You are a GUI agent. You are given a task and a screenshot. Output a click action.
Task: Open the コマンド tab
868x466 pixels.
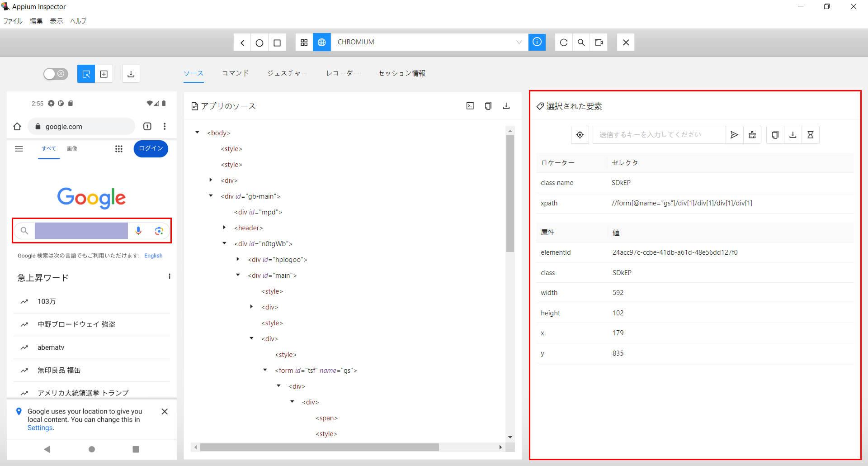pyautogui.click(x=235, y=73)
